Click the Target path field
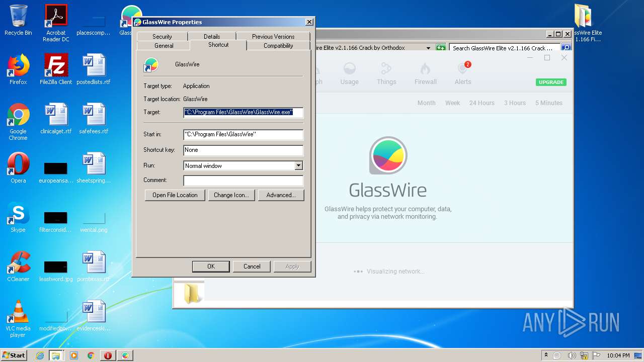The height and width of the screenshot is (362, 644). pyautogui.click(x=244, y=112)
